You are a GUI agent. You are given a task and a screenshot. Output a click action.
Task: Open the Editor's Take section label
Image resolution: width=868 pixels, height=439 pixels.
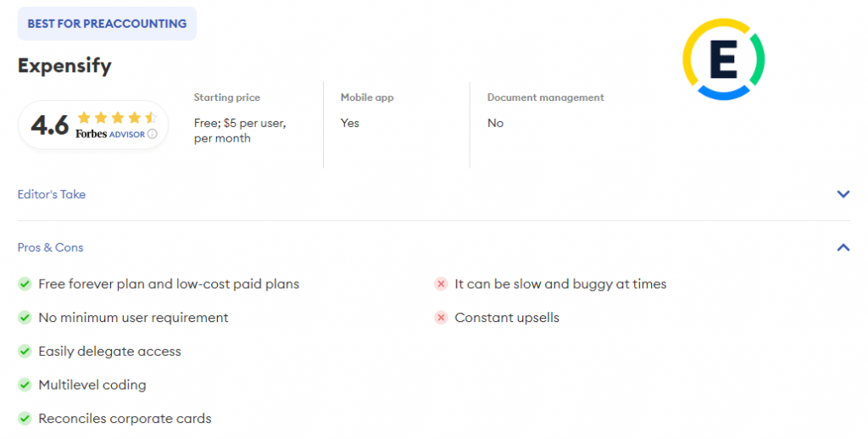tap(52, 194)
